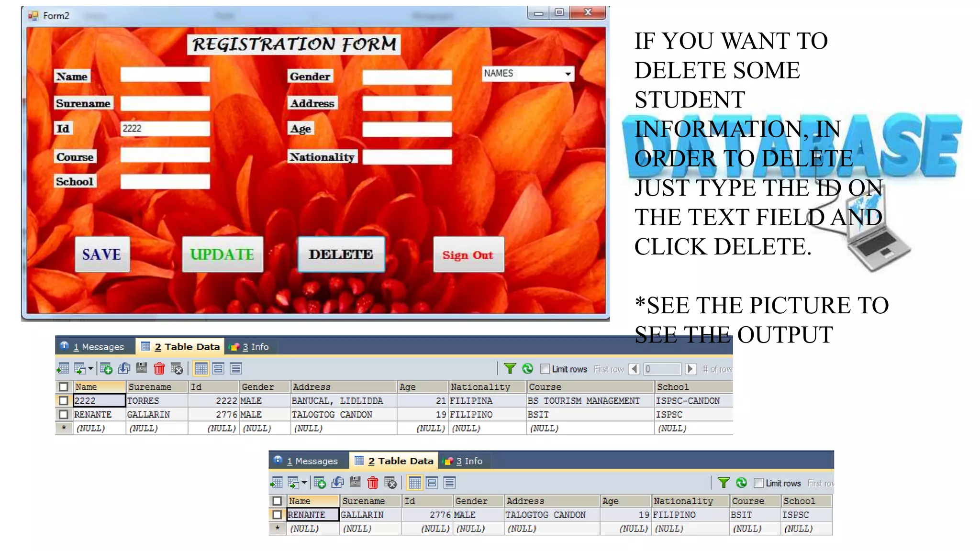
Task: Click next page arrow after First row box
Action: (690, 369)
